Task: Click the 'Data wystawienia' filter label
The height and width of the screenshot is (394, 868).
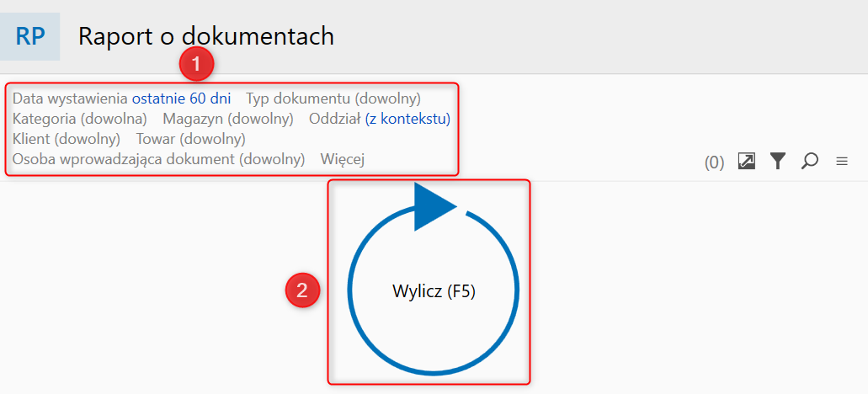Action: (x=70, y=98)
